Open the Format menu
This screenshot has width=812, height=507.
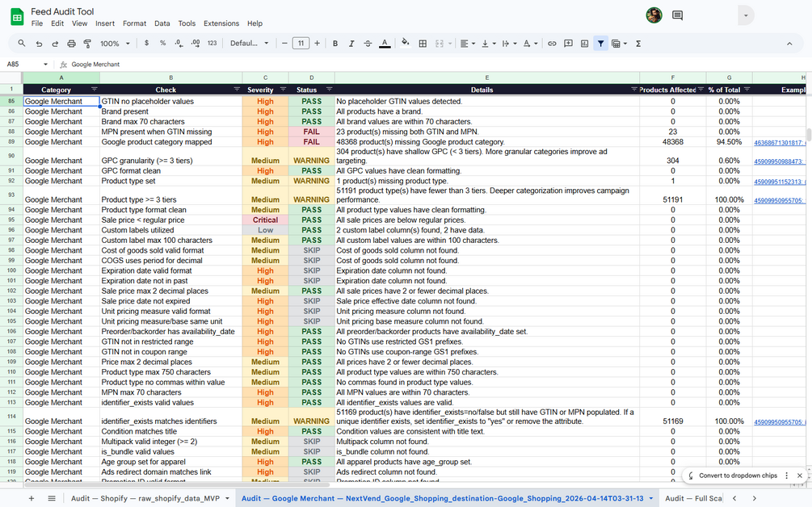click(134, 23)
